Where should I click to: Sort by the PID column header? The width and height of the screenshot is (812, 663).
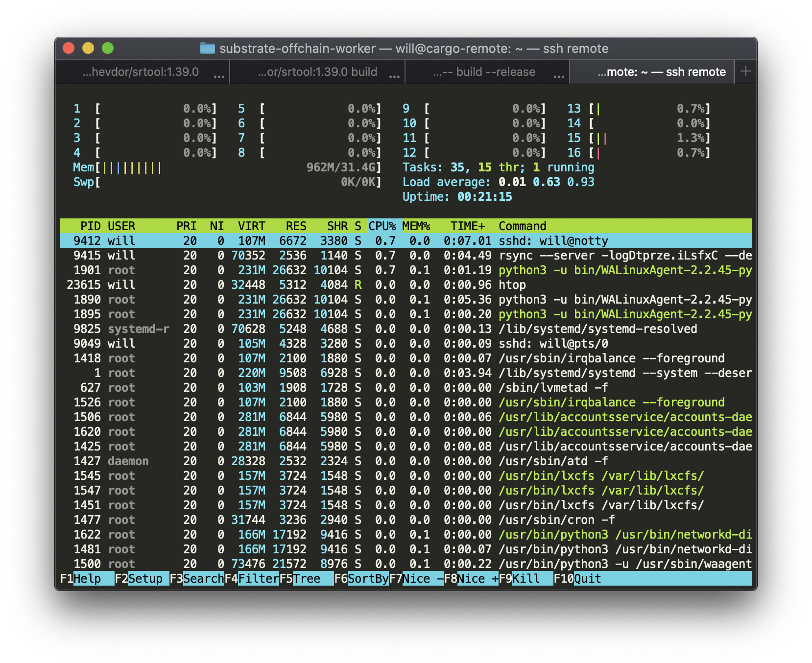91,226
